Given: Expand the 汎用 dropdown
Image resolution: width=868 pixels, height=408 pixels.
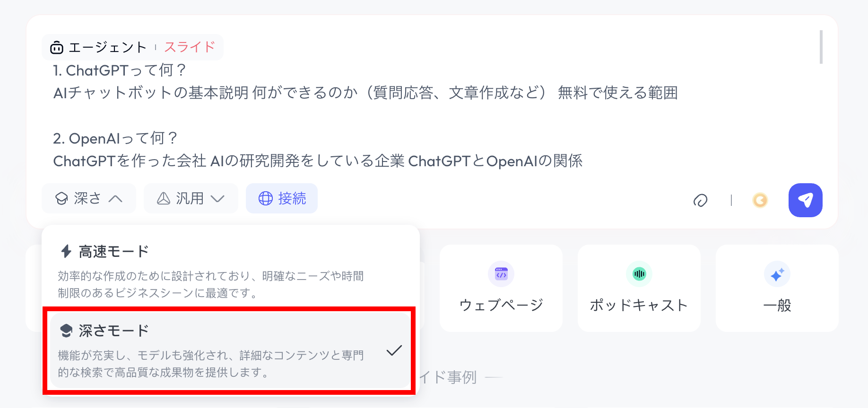Looking at the screenshot, I should pyautogui.click(x=191, y=198).
